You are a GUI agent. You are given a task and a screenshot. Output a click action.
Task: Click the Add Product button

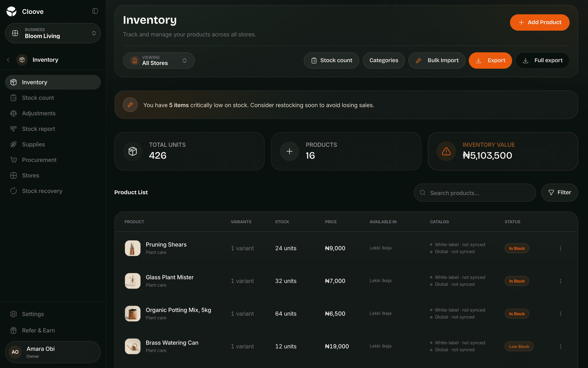(x=539, y=22)
